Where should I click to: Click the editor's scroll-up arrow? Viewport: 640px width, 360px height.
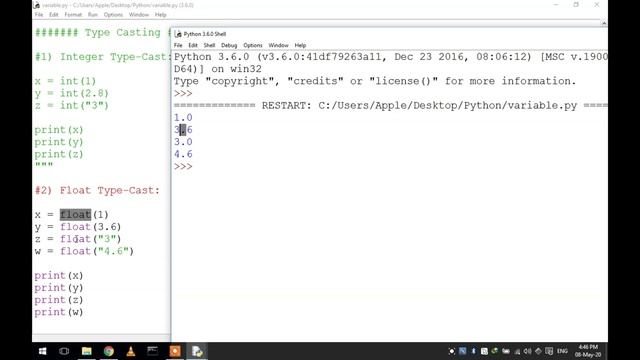[604, 24]
